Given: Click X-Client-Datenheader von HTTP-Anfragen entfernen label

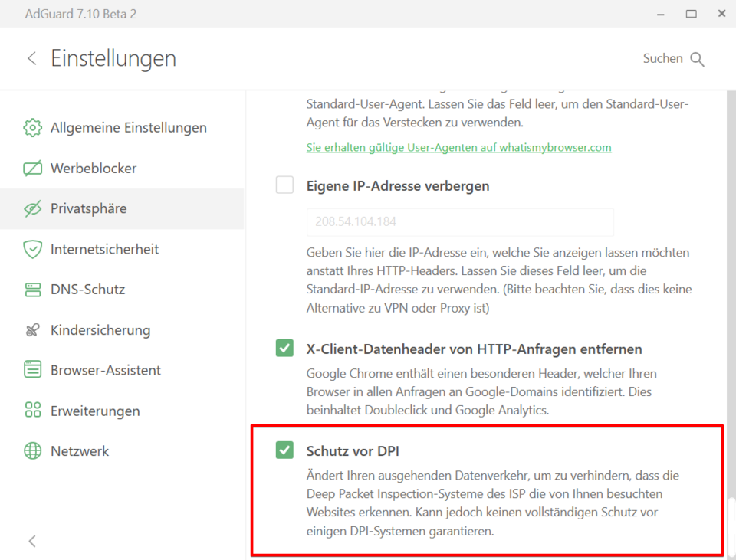Looking at the screenshot, I should click(x=474, y=349).
